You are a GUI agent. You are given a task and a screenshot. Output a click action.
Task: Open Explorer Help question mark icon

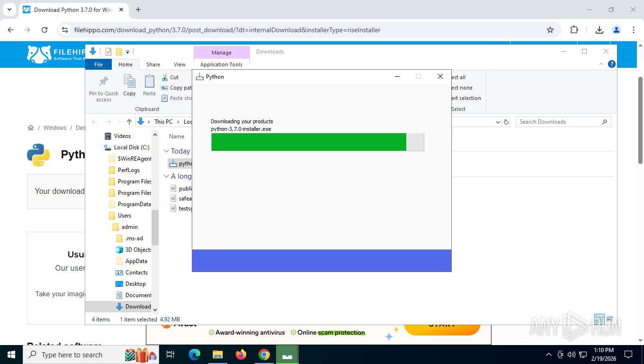(612, 64)
